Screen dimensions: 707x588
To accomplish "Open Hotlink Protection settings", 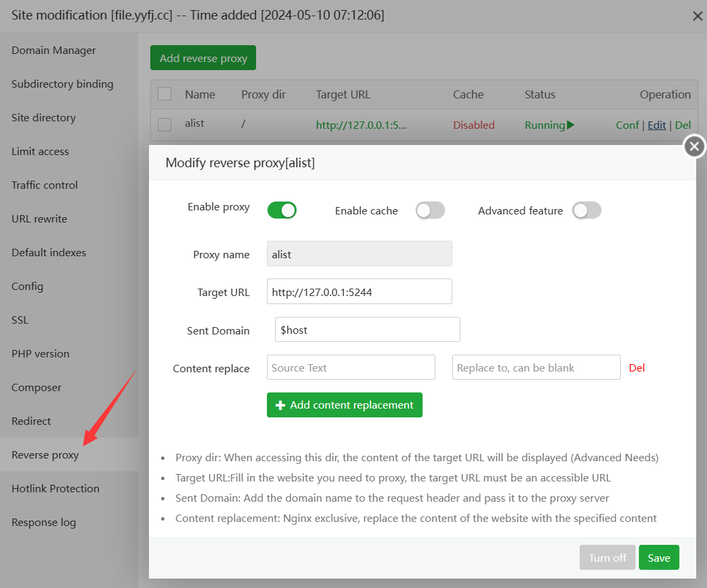I will point(55,488).
